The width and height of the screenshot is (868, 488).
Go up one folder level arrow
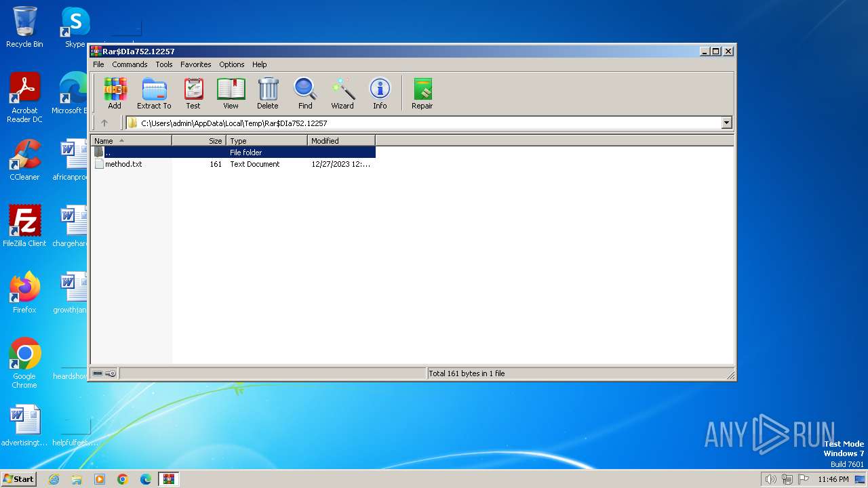pos(104,123)
